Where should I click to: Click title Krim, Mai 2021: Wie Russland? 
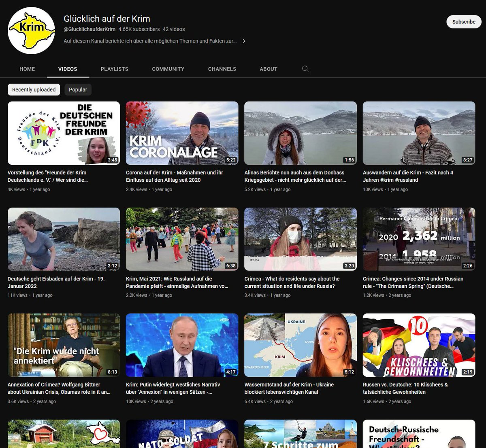pyautogui.click(x=177, y=282)
